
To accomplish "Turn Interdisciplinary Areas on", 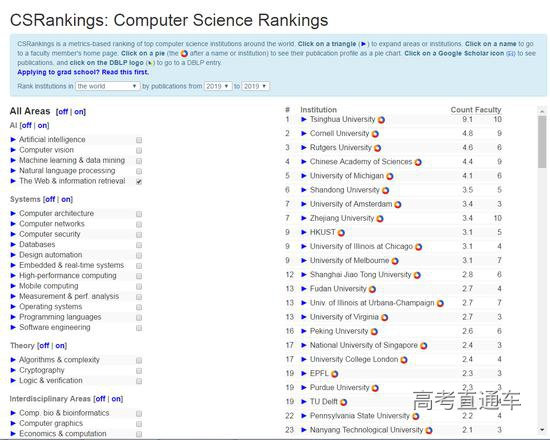I will click(x=116, y=399).
